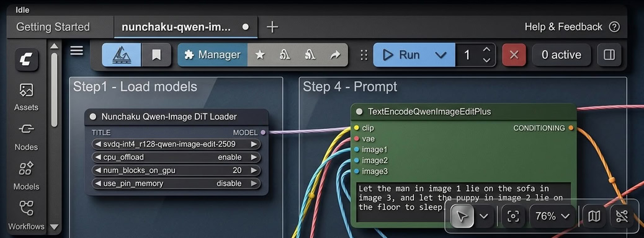Decrease num_blocks_on_gpu value

(98, 170)
